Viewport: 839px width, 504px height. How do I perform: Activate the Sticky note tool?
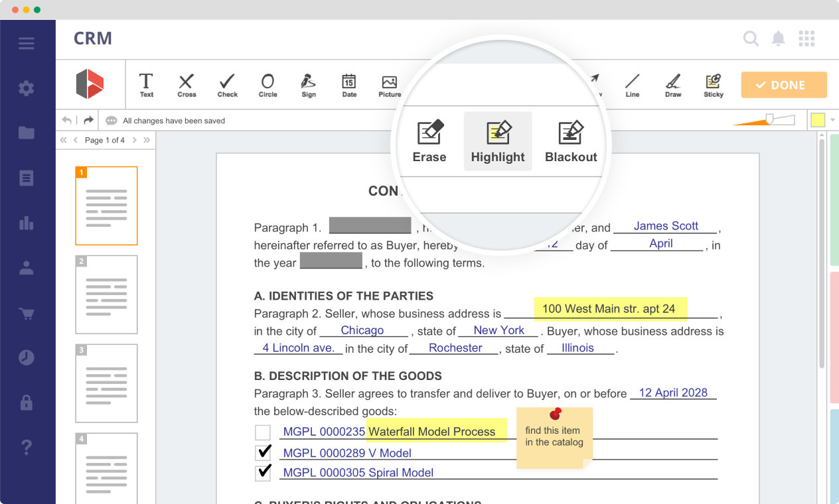[x=713, y=85]
